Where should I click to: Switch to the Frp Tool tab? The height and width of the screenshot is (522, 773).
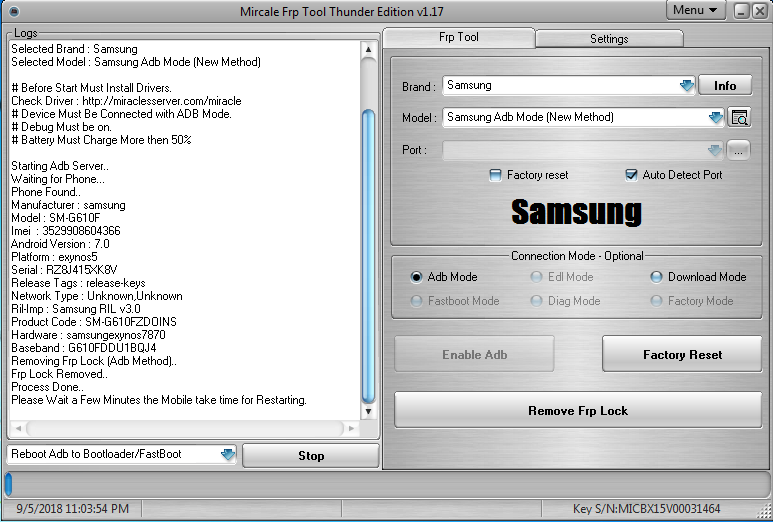pyautogui.click(x=458, y=37)
